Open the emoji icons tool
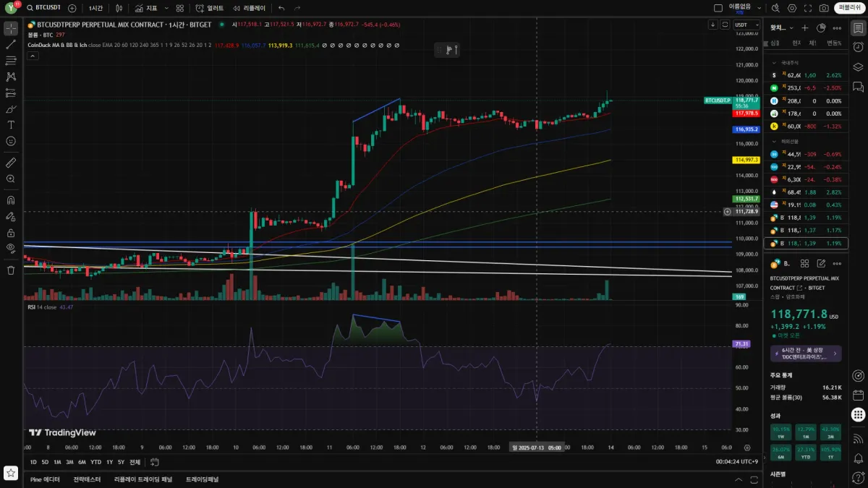 11,141
